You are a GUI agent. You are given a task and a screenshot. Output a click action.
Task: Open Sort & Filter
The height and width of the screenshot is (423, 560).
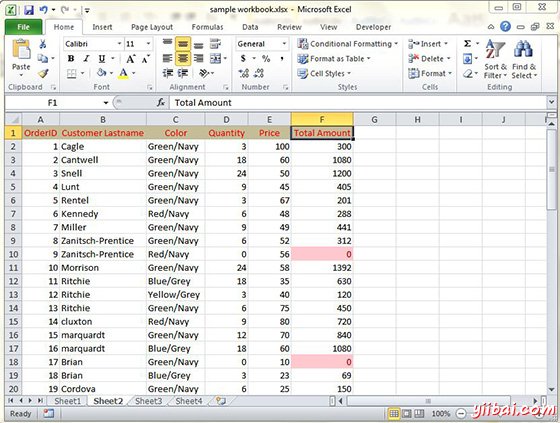pyautogui.click(x=495, y=59)
